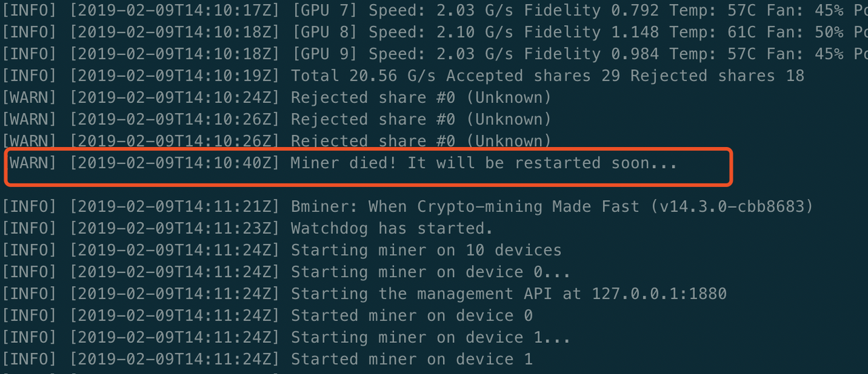Click the first Rejected share #0 warning
The image size is (868, 374).
[x=276, y=98]
